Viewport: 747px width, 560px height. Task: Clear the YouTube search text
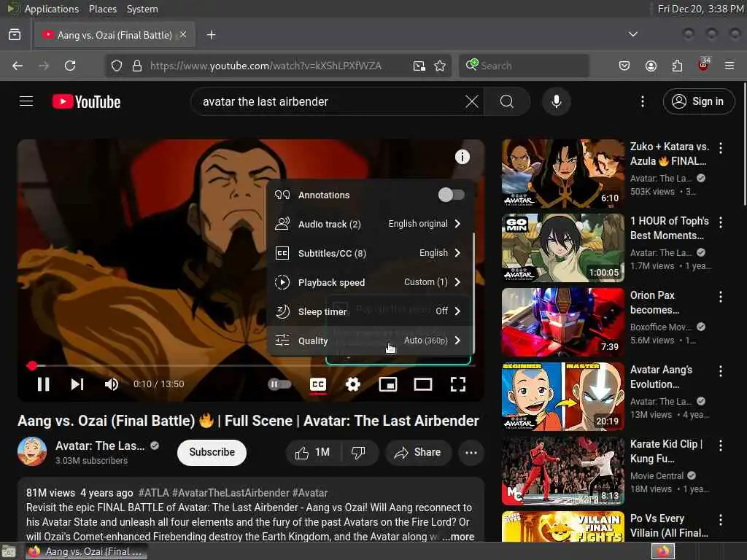[x=472, y=101]
